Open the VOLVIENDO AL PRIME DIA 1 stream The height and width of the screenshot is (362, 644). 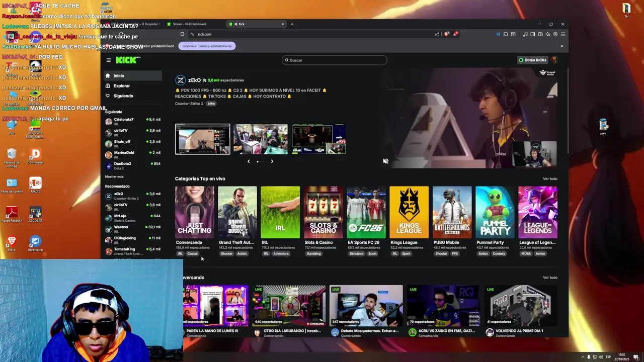520,305
